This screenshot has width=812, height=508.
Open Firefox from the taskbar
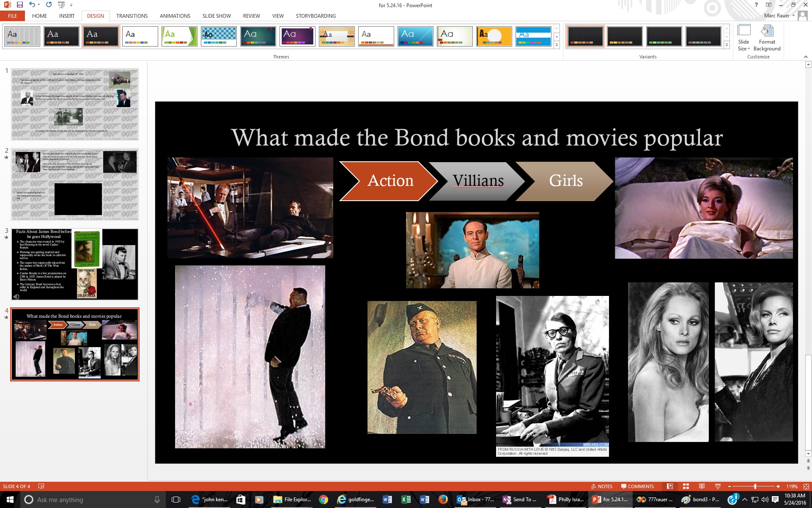coord(443,500)
